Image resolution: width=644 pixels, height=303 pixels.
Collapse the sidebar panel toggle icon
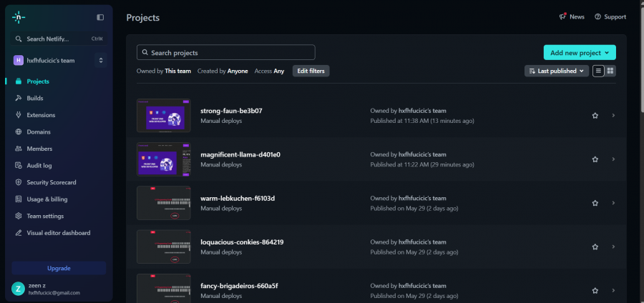(100, 17)
